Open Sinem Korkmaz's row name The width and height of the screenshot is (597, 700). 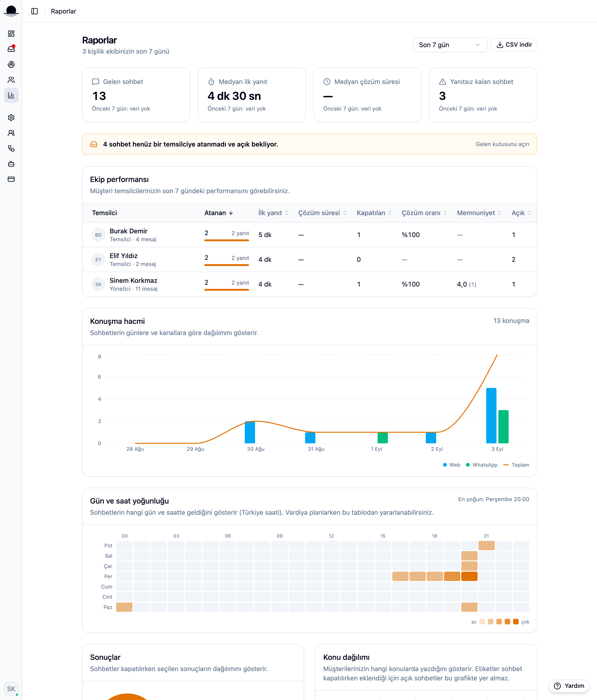coord(133,280)
